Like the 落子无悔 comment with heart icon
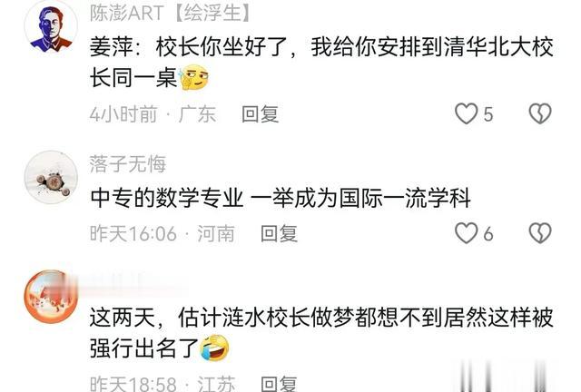The height and width of the screenshot is (392, 581). coord(466,233)
